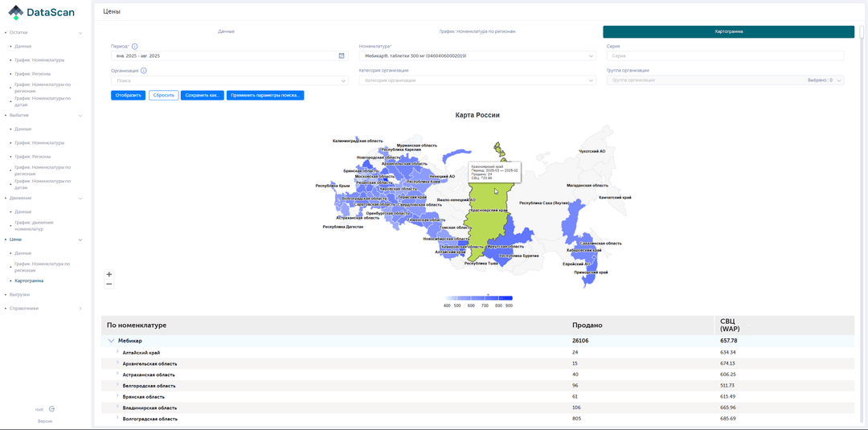Expand the Волгоградская область row
Image resolution: width=868 pixels, height=430 pixels.
pyautogui.click(x=117, y=418)
